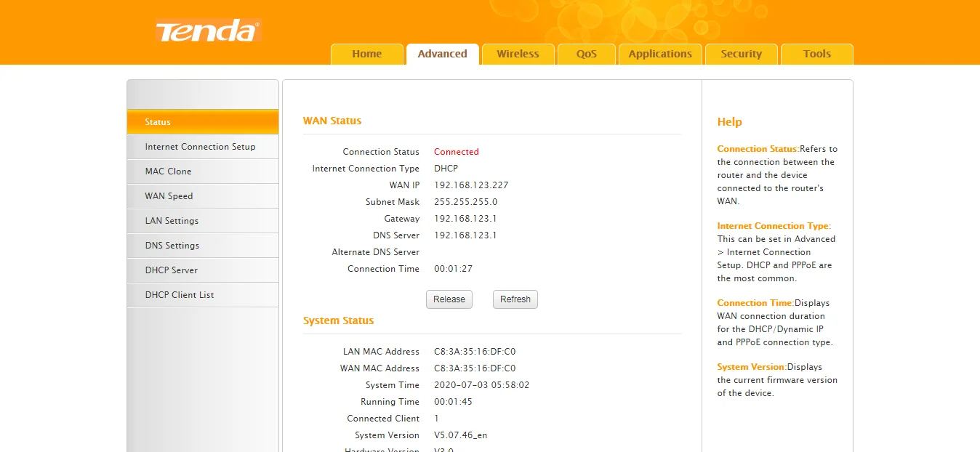Open the Security tab

[741, 54]
